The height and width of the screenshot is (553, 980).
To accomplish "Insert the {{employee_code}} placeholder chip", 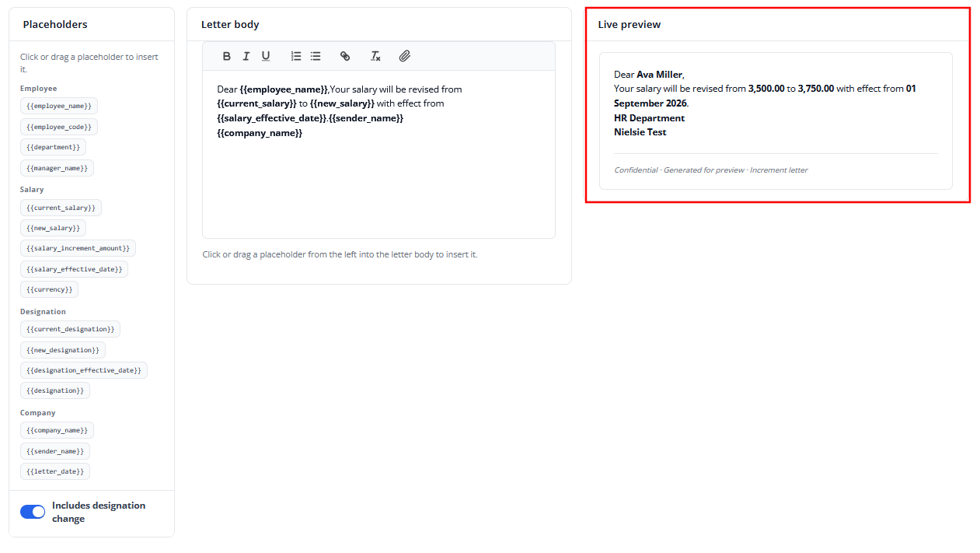I will (x=59, y=127).
